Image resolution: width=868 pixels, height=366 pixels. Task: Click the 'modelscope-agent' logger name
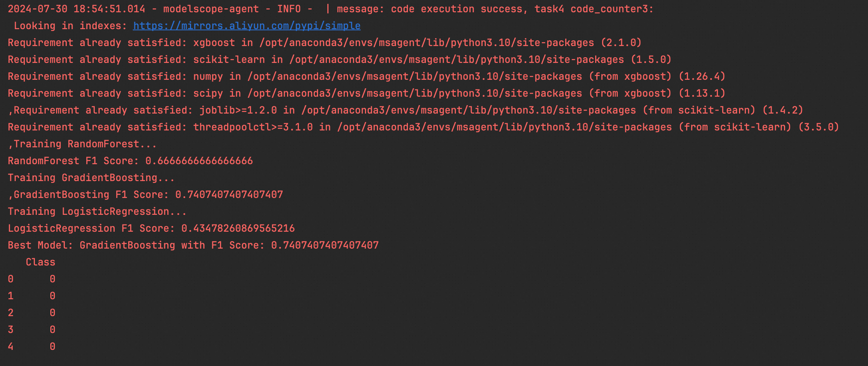[x=211, y=9]
